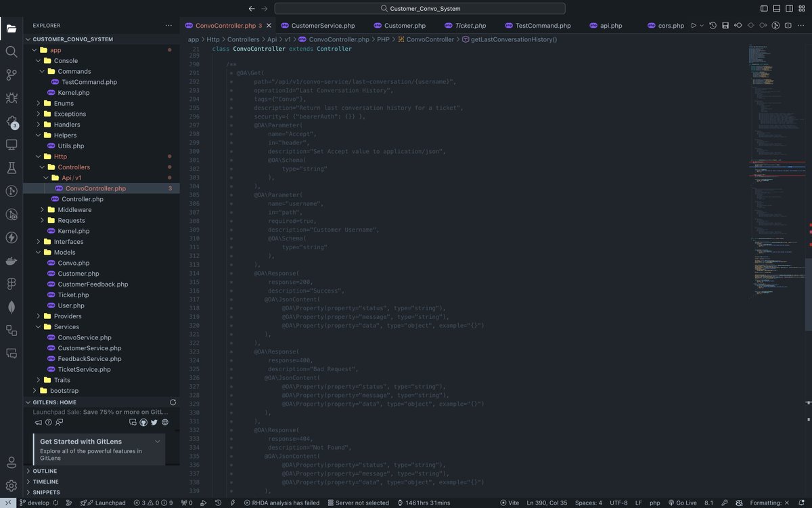Open the Testing flask view
The image size is (812, 508).
click(x=11, y=167)
